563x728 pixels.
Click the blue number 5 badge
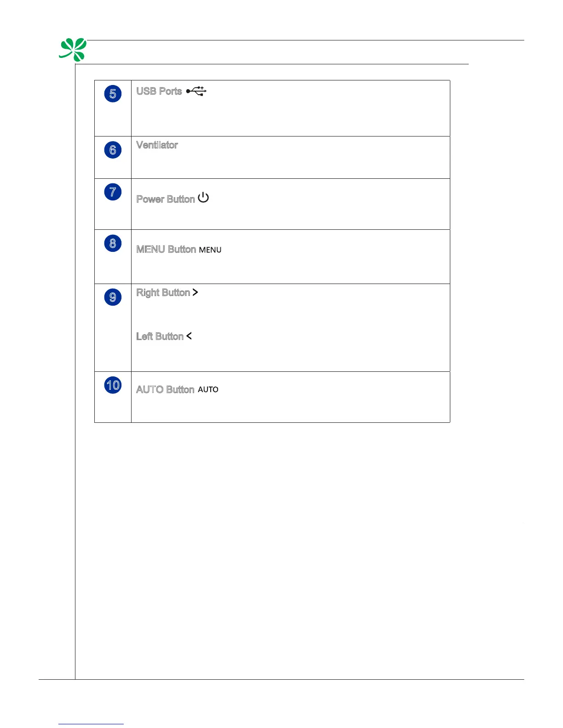point(113,94)
